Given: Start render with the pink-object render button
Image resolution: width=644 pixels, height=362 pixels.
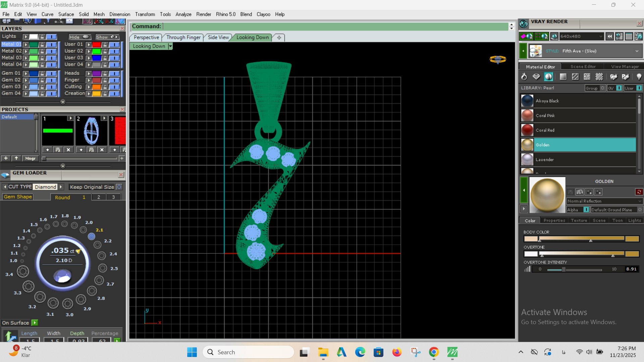Looking at the screenshot, I should (x=526, y=36).
